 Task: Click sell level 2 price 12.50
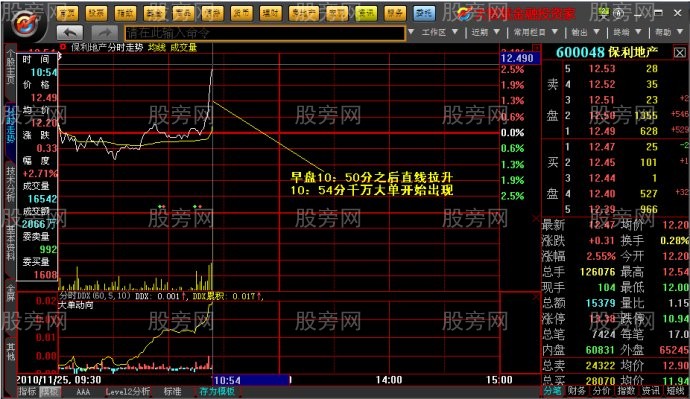(602, 116)
